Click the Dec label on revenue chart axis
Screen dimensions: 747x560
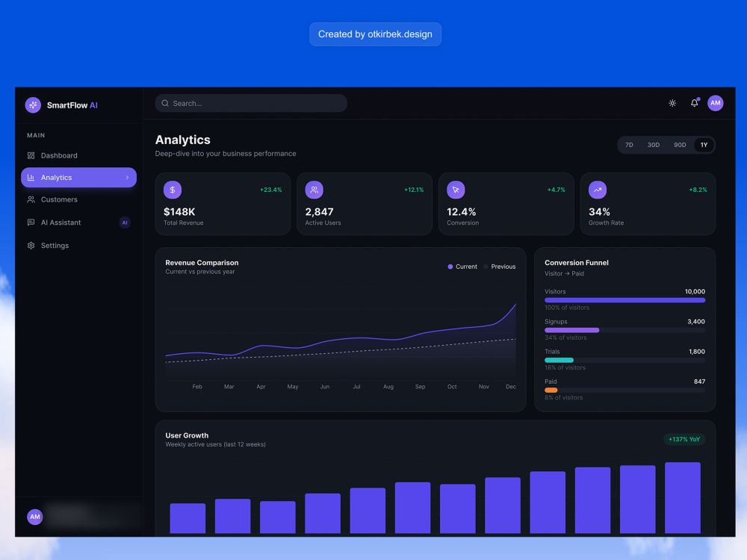(x=511, y=387)
